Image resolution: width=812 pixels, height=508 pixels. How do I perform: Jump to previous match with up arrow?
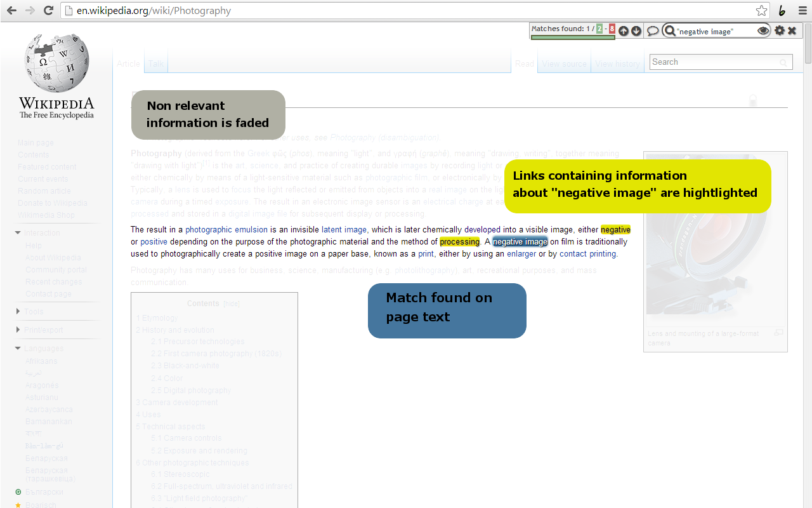pos(624,31)
